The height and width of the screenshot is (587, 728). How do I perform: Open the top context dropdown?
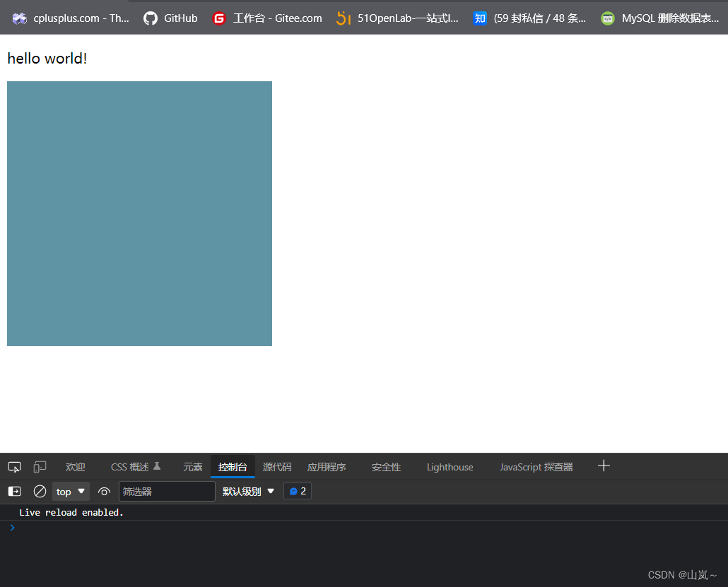[x=71, y=492]
